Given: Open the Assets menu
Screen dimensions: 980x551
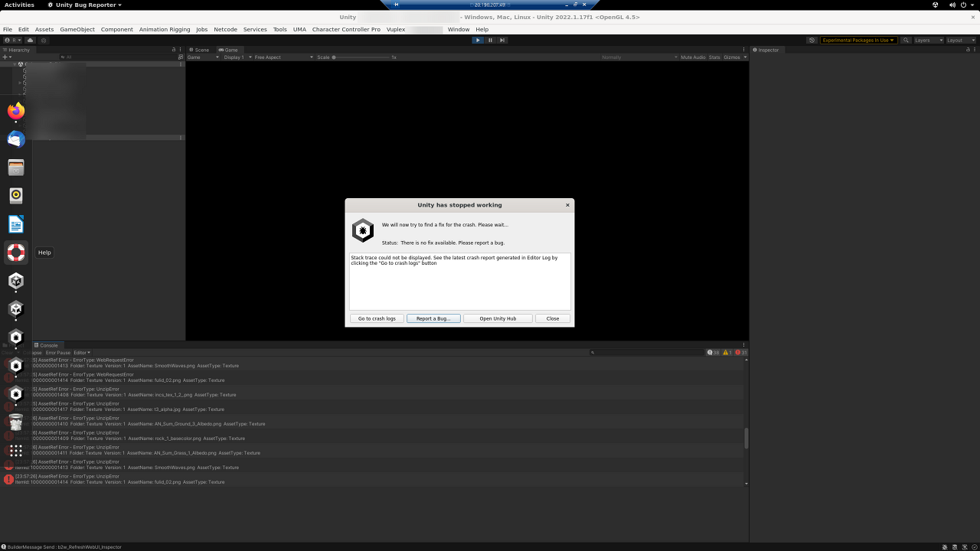Looking at the screenshot, I should 44,29.
